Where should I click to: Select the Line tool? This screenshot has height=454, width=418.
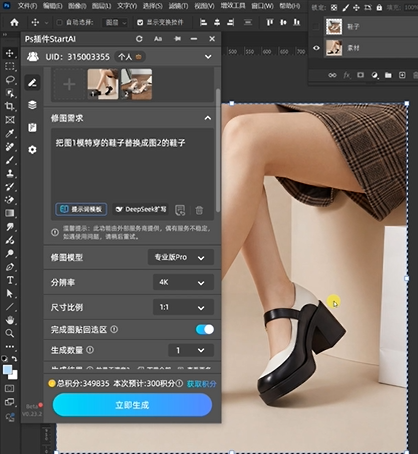[10, 307]
